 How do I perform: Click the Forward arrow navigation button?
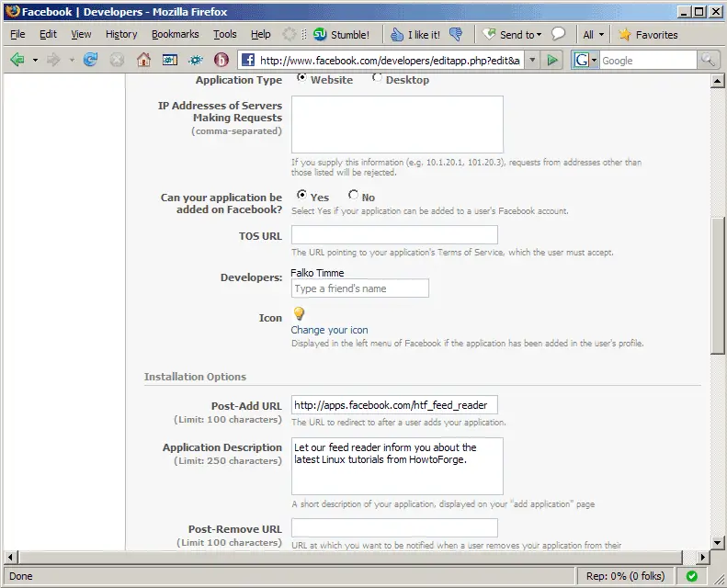point(53,60)
